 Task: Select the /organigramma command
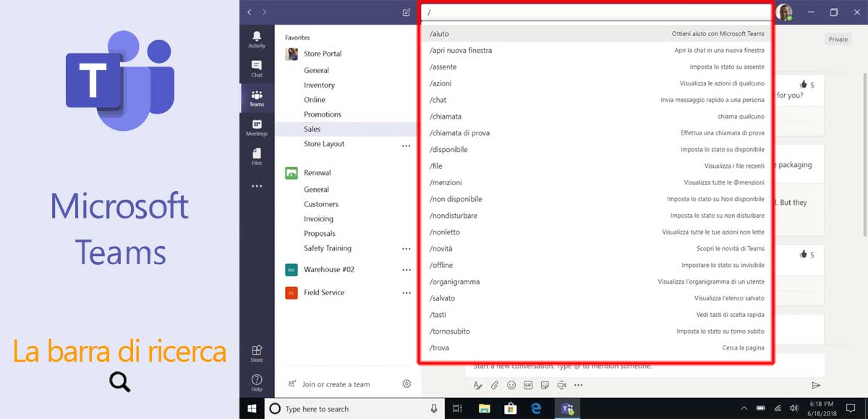597,282
